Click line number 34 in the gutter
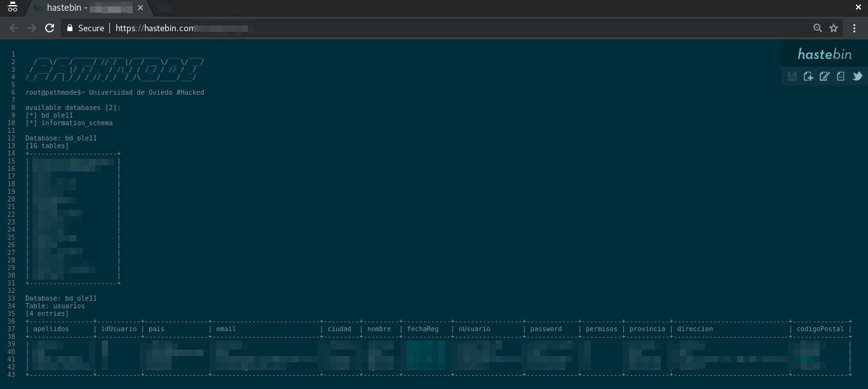 pyautogui.click(x=11, y=306)
